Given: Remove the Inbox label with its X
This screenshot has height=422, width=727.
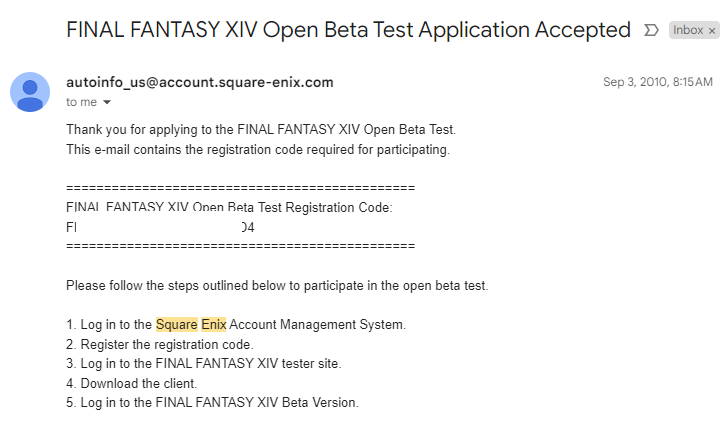Looking at the screenshot, I should [712, 31].
